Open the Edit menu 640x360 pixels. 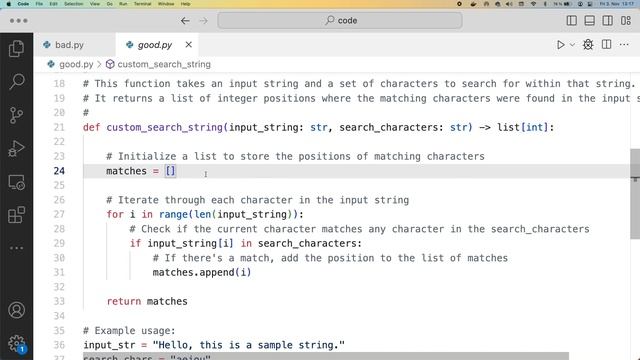(x=53, y=4)
